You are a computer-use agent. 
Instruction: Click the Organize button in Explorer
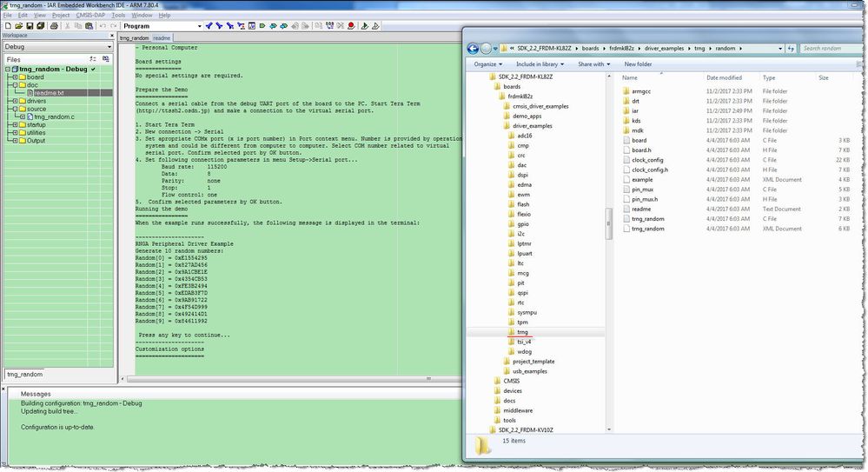click(x=487, y=64)
